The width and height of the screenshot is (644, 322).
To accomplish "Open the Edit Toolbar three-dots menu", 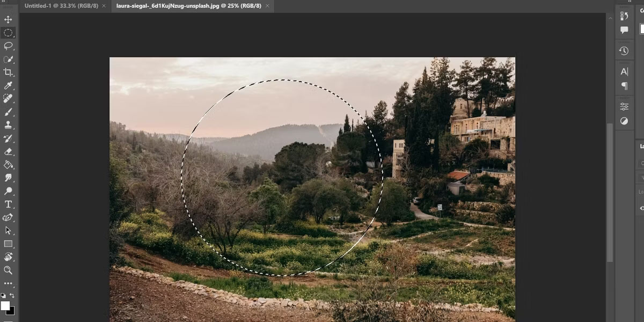I will point(8,283).
